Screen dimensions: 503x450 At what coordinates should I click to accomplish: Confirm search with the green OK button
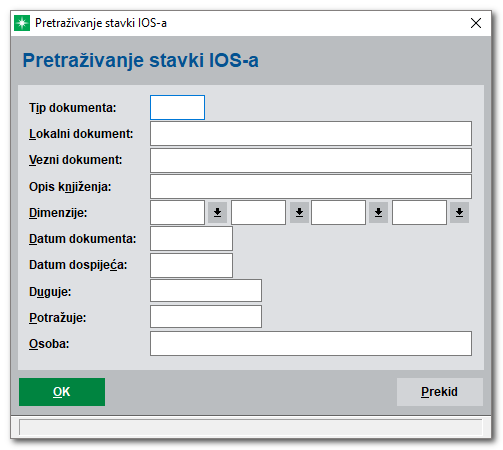click(62, 392)
